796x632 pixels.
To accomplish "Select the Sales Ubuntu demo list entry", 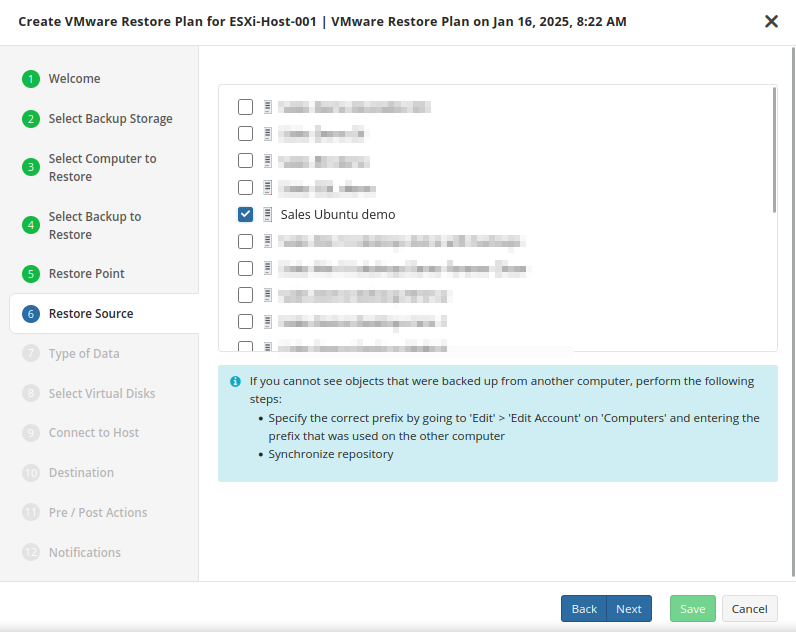I will tap(337, 214).
